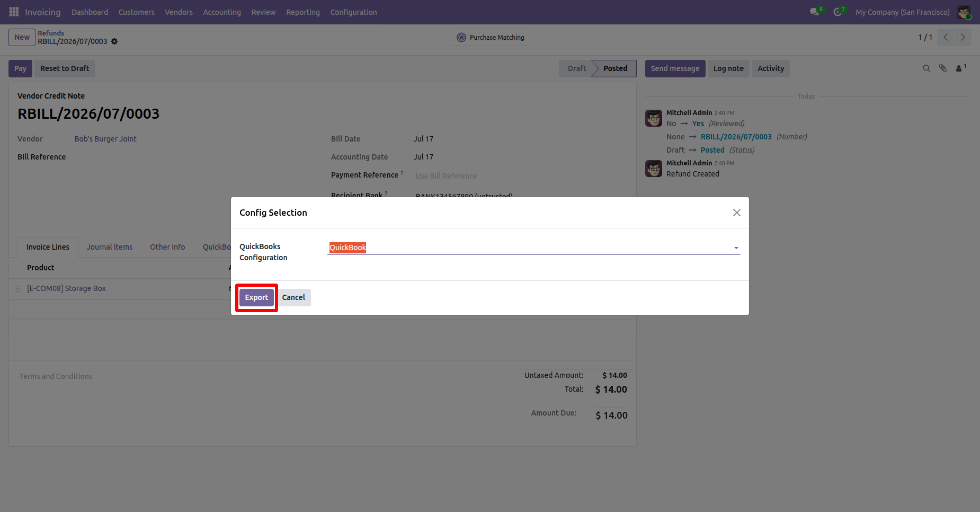
Task: Open RBILL/2026/07/0003 link in chatter log
Action: coord(736,137)
